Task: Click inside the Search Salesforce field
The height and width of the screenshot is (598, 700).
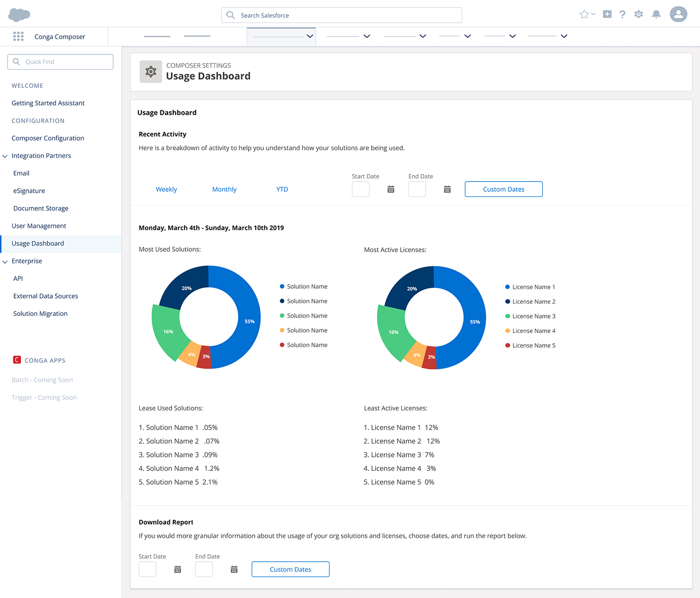Action: [x=342, y=15]
